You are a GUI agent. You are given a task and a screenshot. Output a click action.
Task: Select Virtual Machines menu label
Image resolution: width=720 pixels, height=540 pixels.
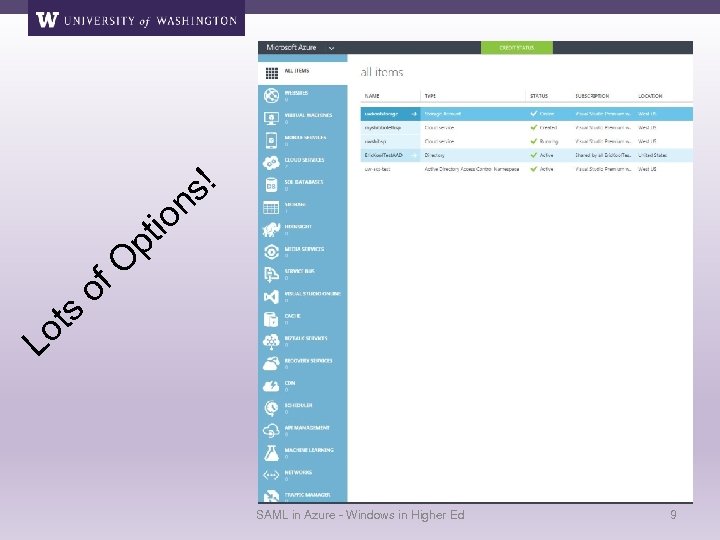pos(308,115)
